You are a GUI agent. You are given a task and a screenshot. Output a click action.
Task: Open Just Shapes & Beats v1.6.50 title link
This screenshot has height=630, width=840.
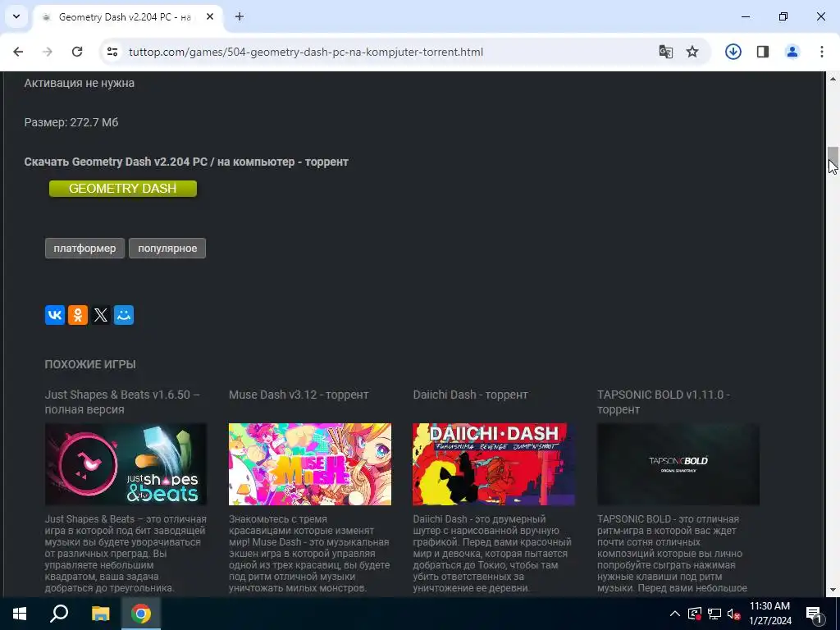click(122, 402)
